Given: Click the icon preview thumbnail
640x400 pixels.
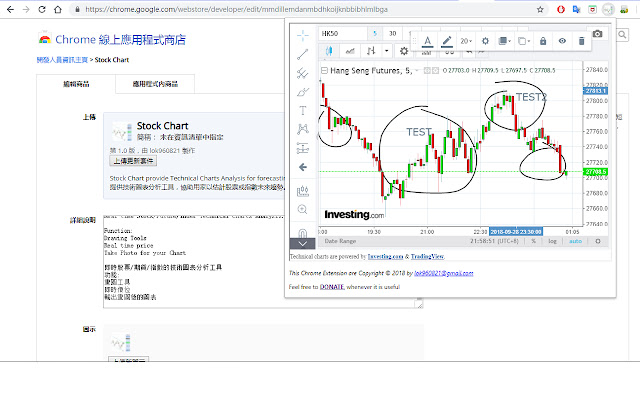Looking at the screenshot, I should point(122,343).
